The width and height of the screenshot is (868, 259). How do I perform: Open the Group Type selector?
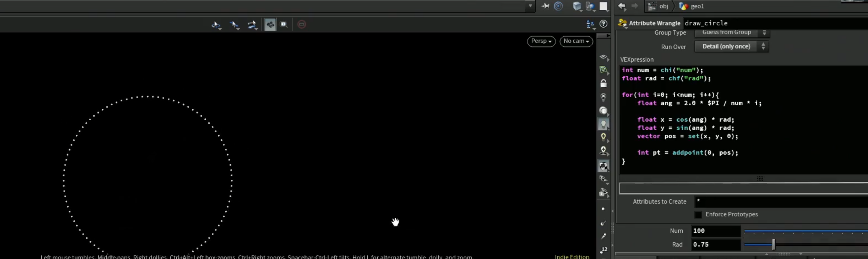click(x=731, y=33)
